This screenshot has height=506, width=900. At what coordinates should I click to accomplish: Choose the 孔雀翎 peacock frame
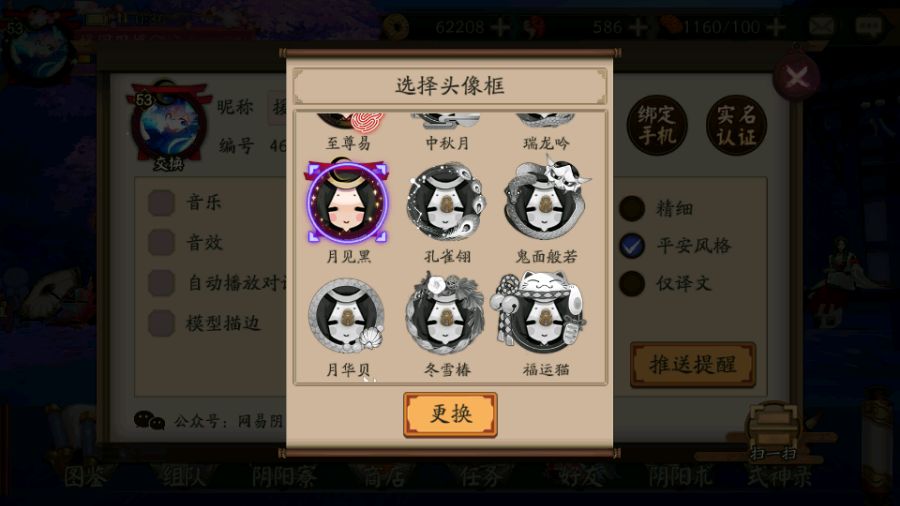tap(447, 202)
